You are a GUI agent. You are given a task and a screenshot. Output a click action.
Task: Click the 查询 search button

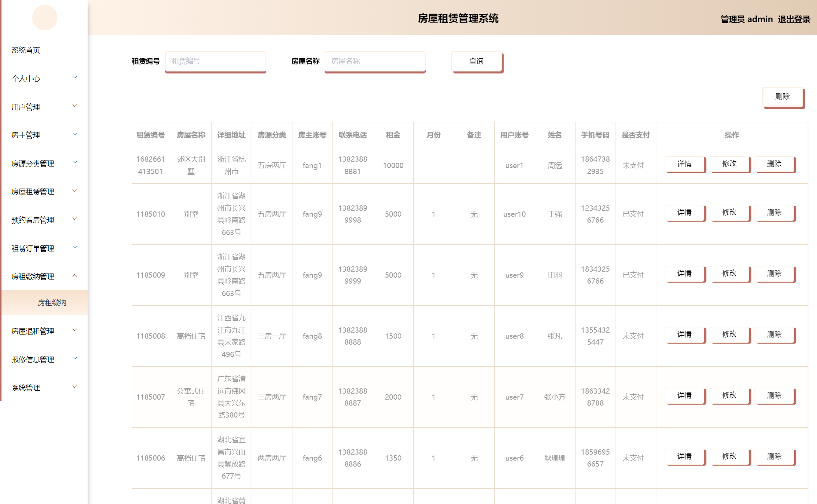click(476, 61)
